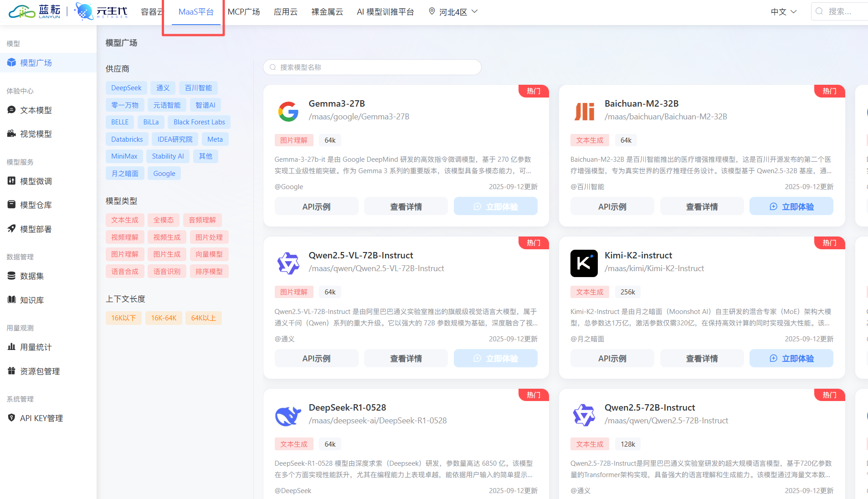Viewport: 868px width, 499px height.
Task: Filter by 16K-64K context length
Action: (x=164, y=318)
